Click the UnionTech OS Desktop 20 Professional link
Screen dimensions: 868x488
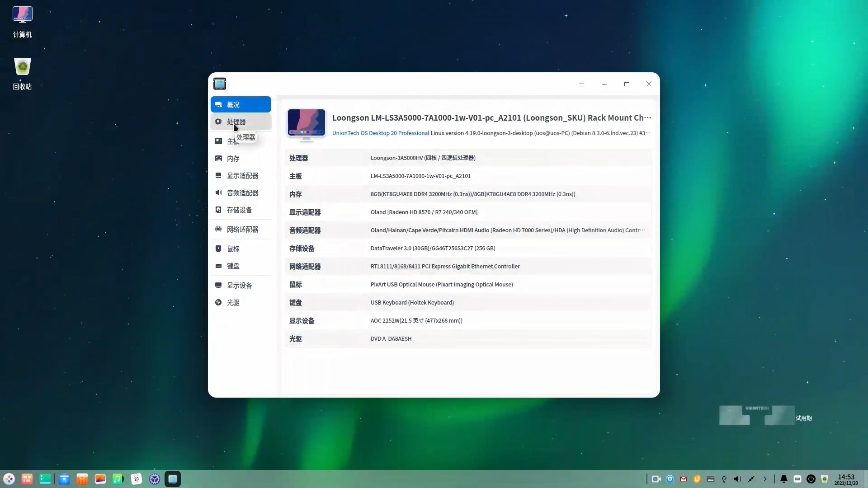pyautogui.click(x=381, y=133)
